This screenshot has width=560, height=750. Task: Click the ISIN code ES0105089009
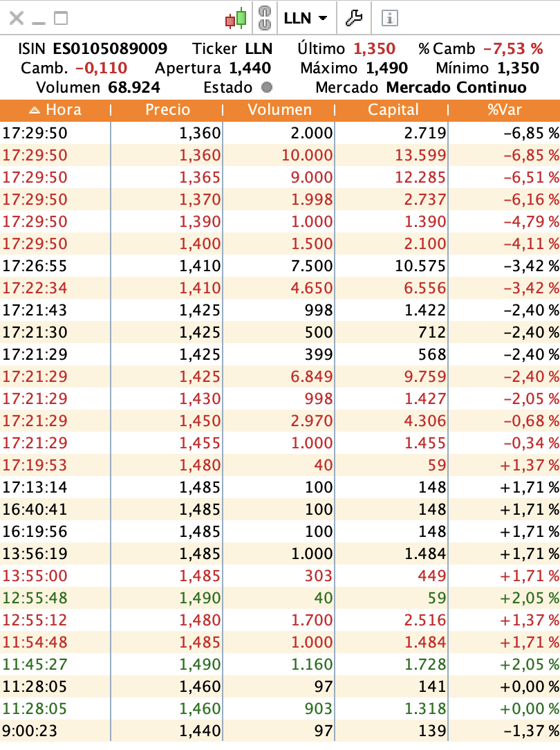[108, 49]
